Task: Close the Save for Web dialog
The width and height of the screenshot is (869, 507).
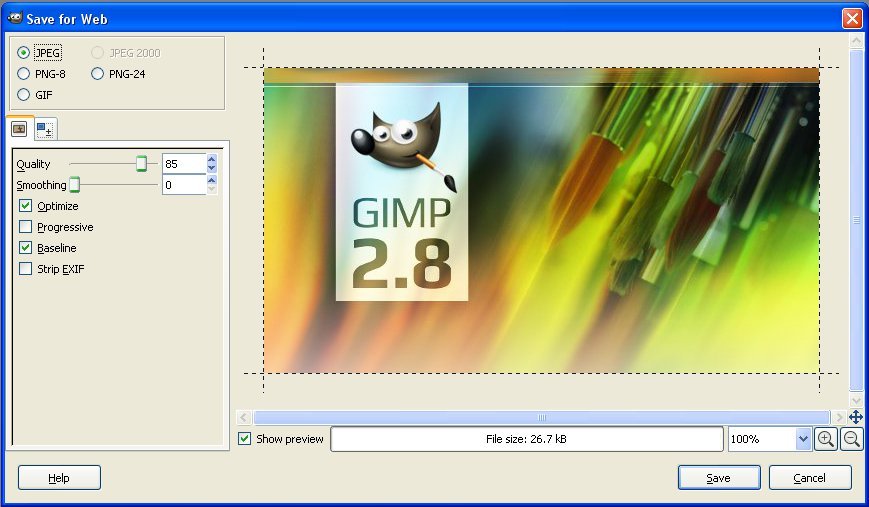Action: tap(852, 18)
